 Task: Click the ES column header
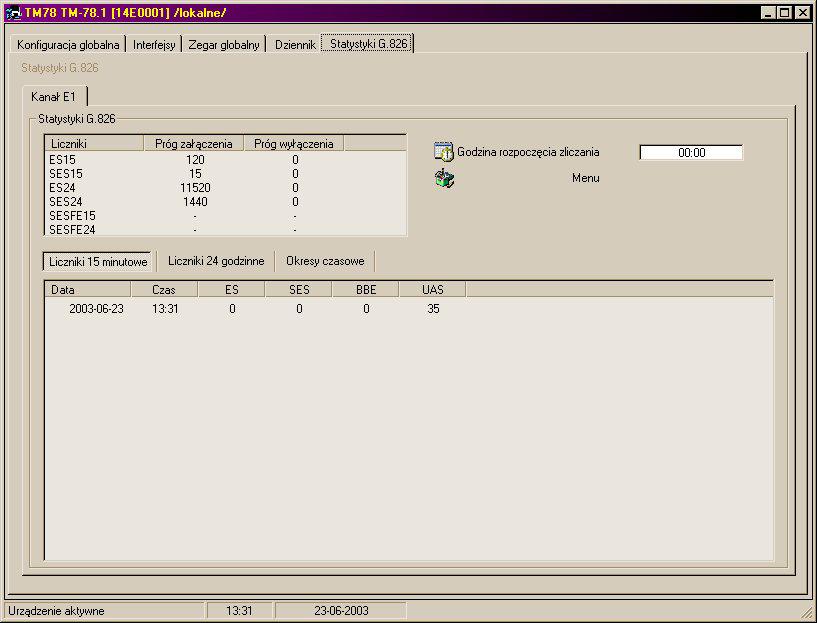232,290
